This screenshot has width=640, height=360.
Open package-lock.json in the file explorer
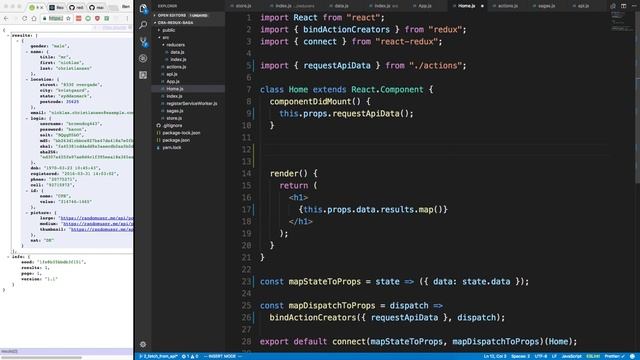click(x=181, y=133)
